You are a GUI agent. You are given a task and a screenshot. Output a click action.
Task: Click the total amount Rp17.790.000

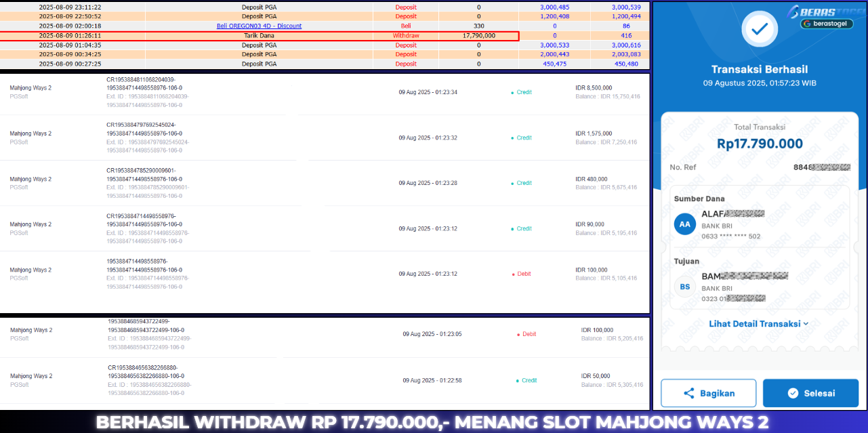759,144
